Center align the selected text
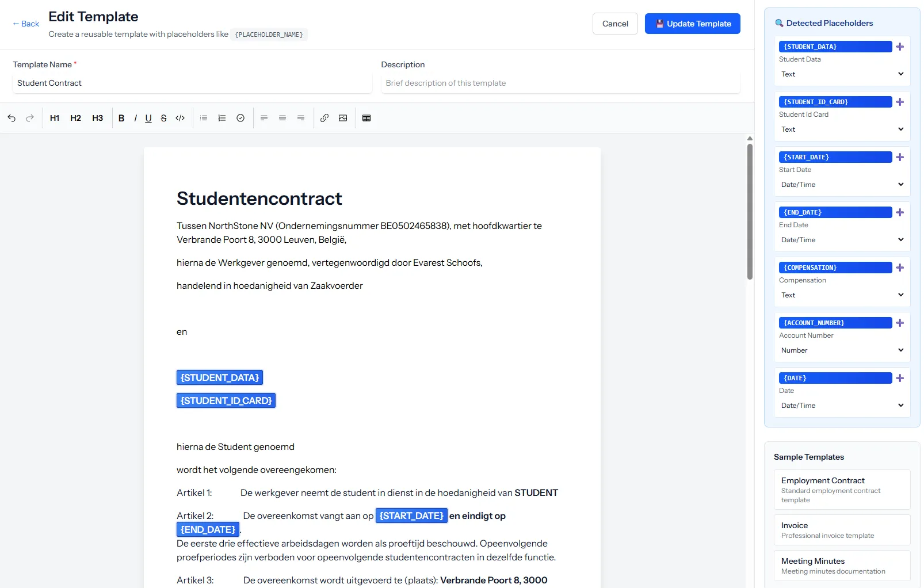The image size is (924, 588). (282, 118)
